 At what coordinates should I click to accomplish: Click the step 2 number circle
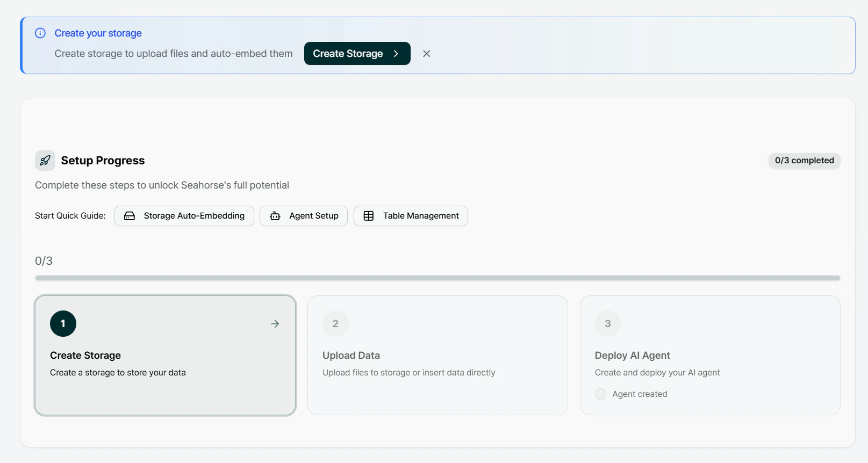[x=335, y=324]
